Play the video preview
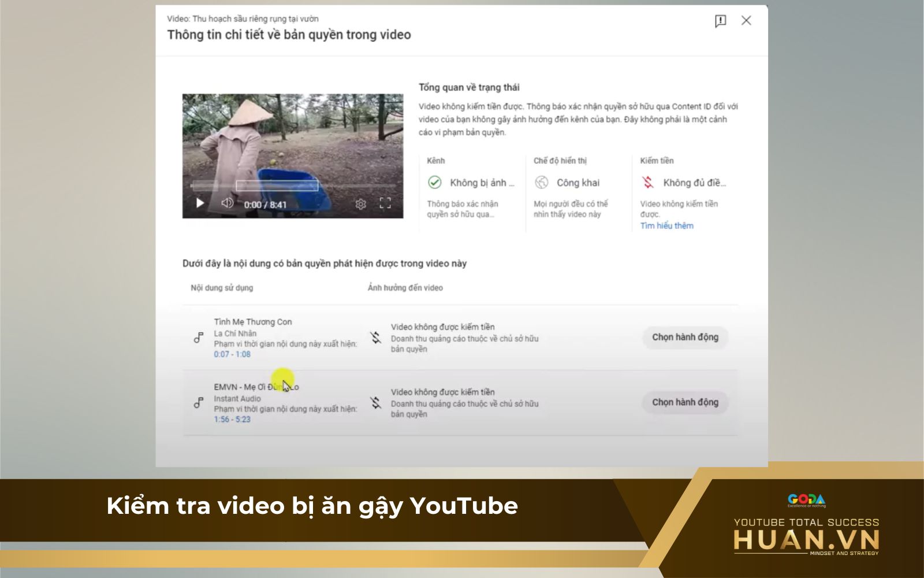924x578 pixels. point(200,203)
